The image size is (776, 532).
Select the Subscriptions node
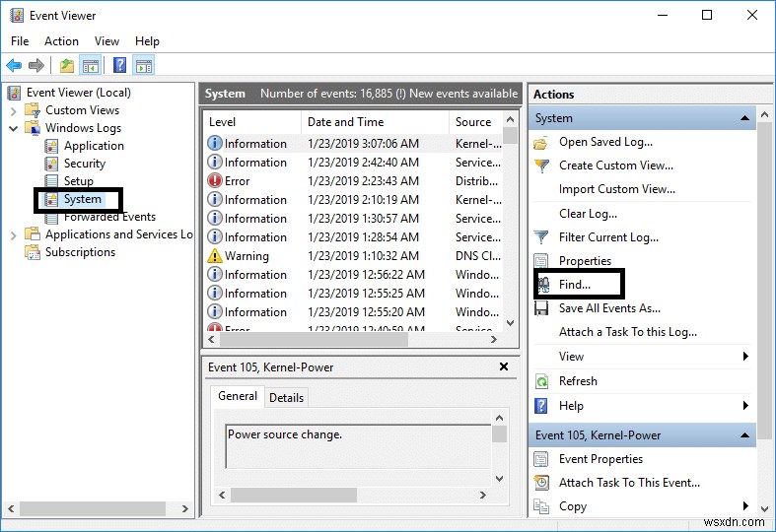click(80, 252)
